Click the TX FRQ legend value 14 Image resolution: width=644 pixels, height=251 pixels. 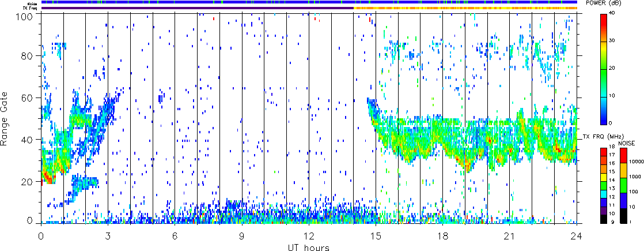(612, 180)
